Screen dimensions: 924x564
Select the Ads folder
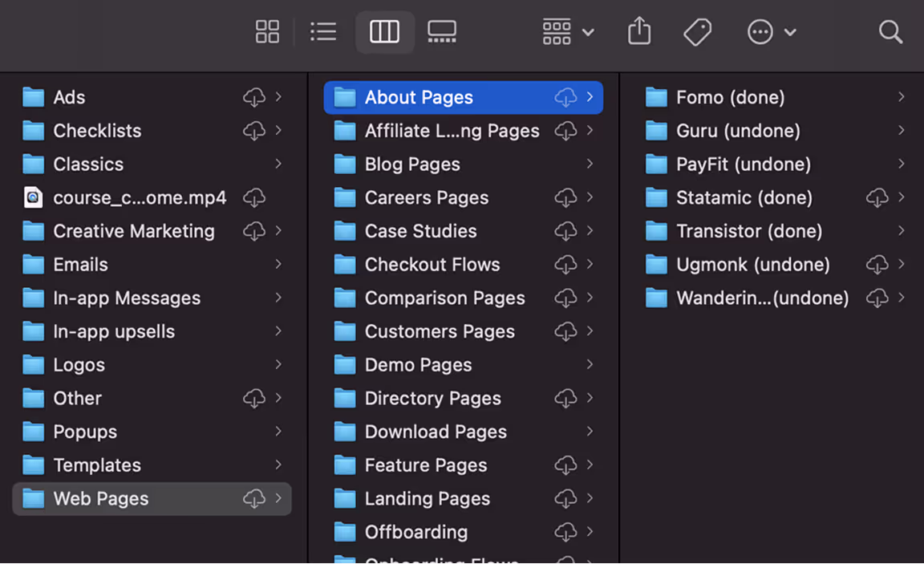pos(152,97)
